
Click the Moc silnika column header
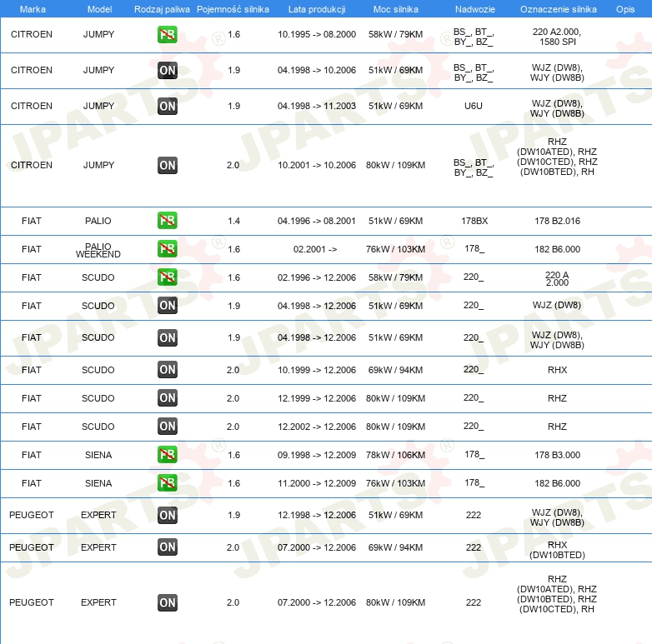396,9
